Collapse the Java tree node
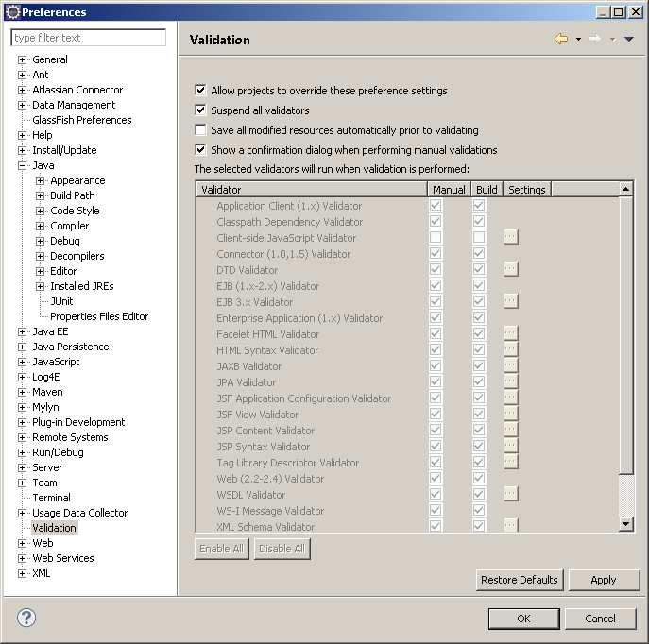 23,165
